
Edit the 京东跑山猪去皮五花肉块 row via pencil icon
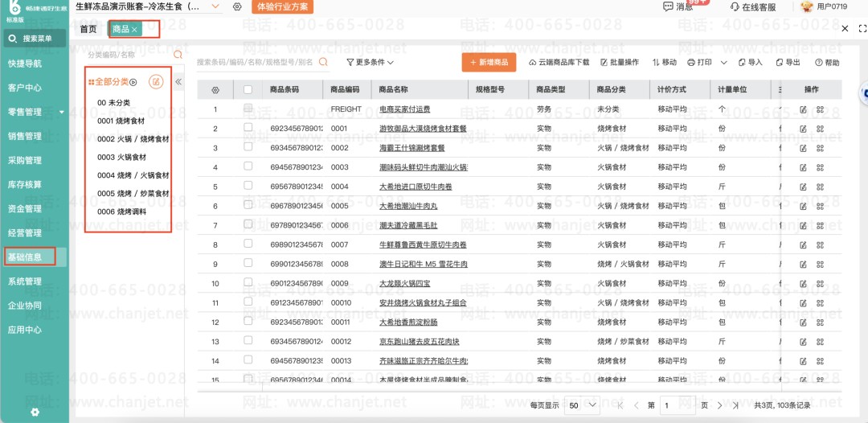point(803,342)
